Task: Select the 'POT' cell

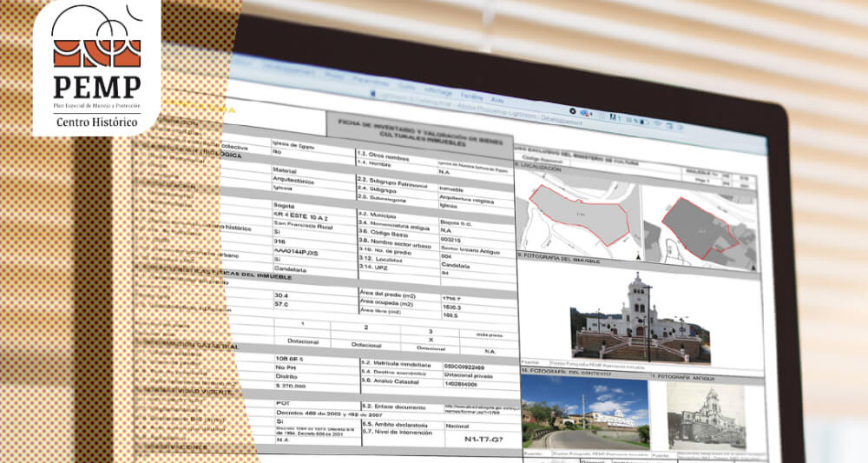Action: [282, 403]
